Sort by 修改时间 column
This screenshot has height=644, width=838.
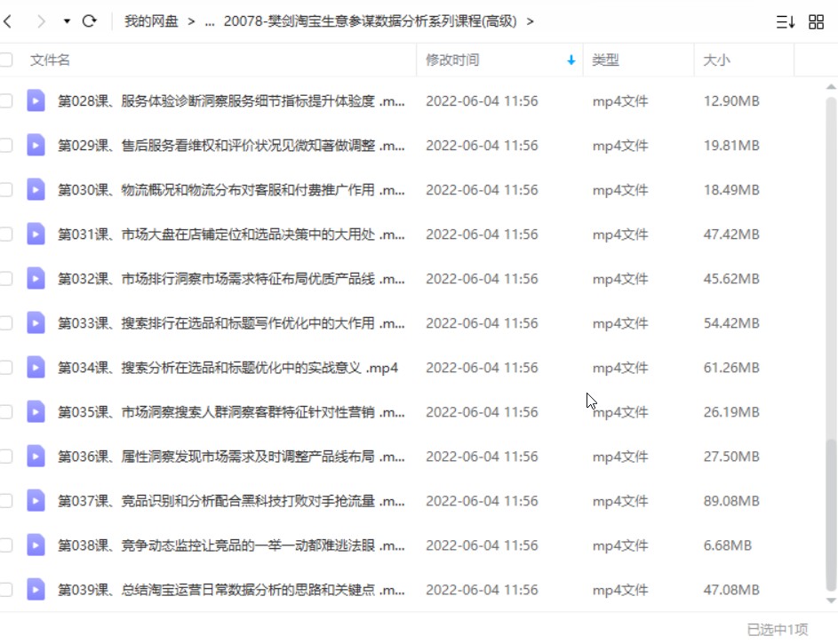point(452,60)
